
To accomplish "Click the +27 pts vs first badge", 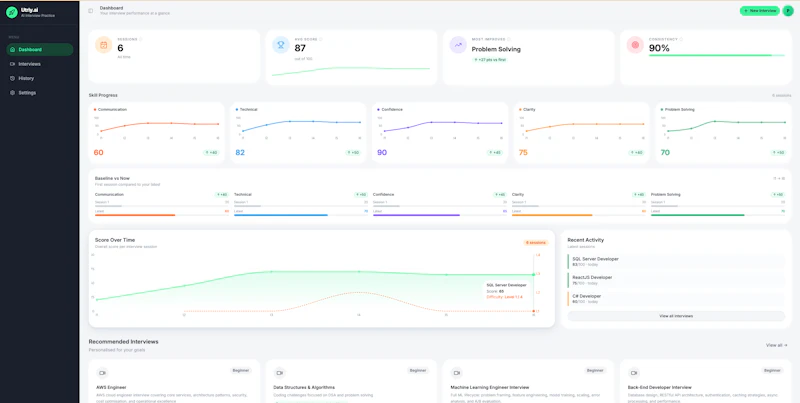I will click(489, 60).
